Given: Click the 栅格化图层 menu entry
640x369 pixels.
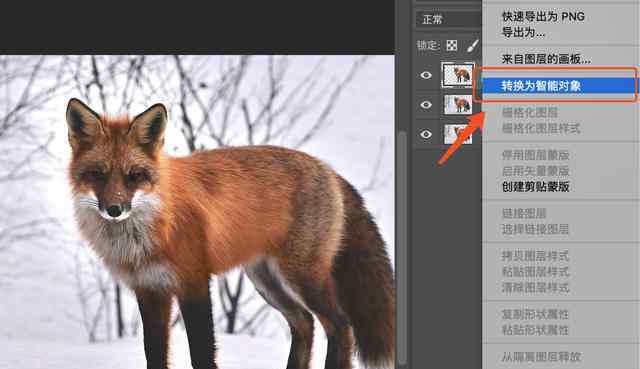Looking at the screenshot, I should click(x=529, y=113).
